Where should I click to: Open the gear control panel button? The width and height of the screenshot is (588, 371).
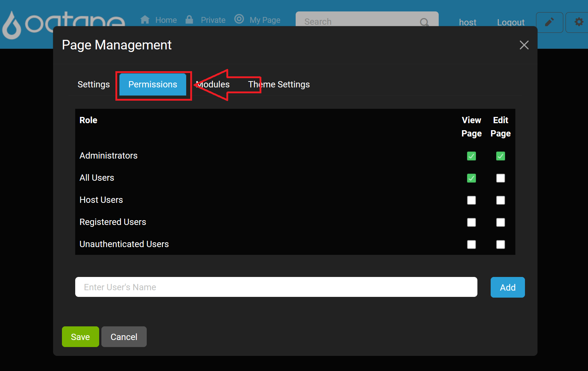click(x=578, y=22)
